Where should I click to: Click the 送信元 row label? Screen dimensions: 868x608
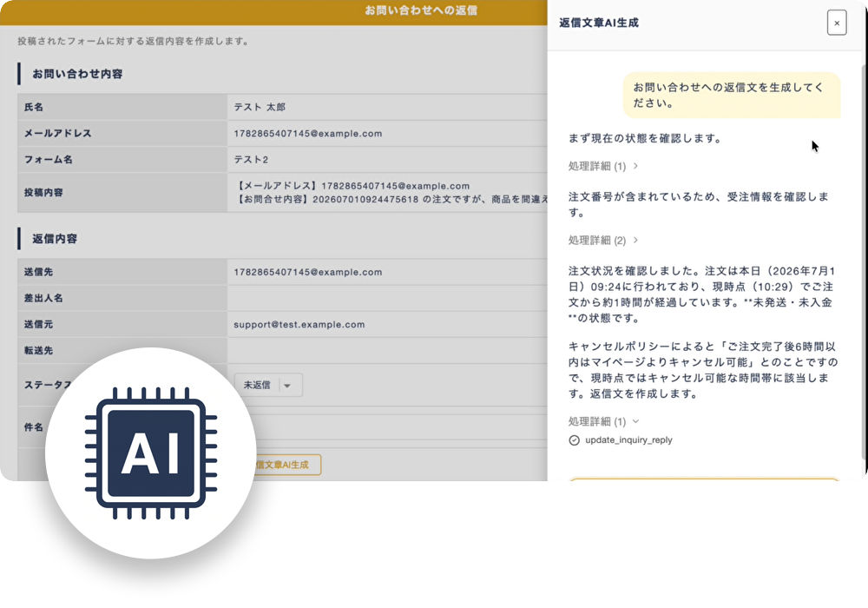(38, 325)
